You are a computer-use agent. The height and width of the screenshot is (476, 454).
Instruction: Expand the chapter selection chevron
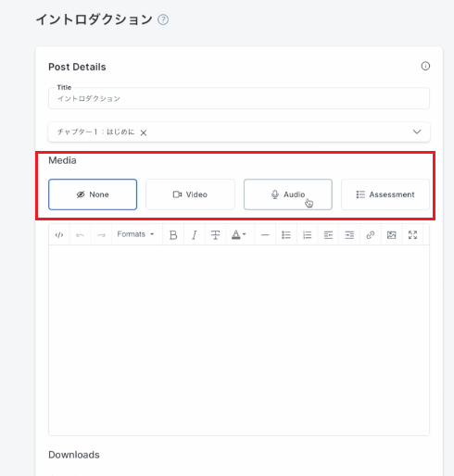point(417,132)
